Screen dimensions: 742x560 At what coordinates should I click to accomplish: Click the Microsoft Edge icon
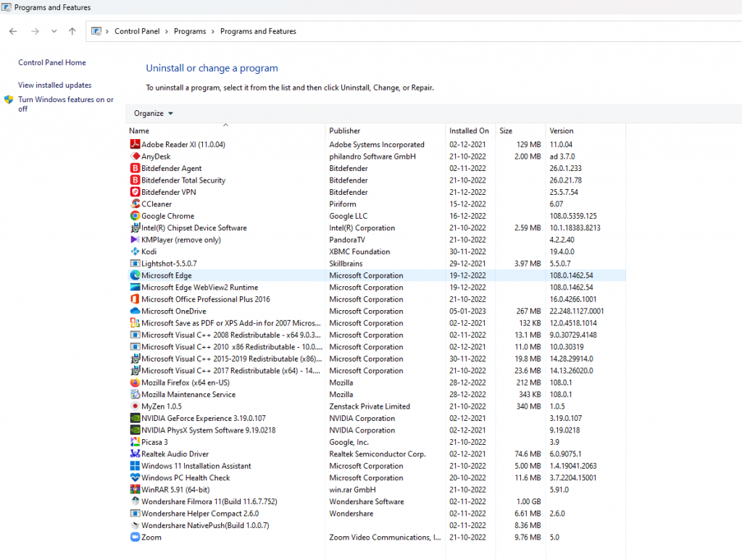pyautogui.click(x=135, y=275)
